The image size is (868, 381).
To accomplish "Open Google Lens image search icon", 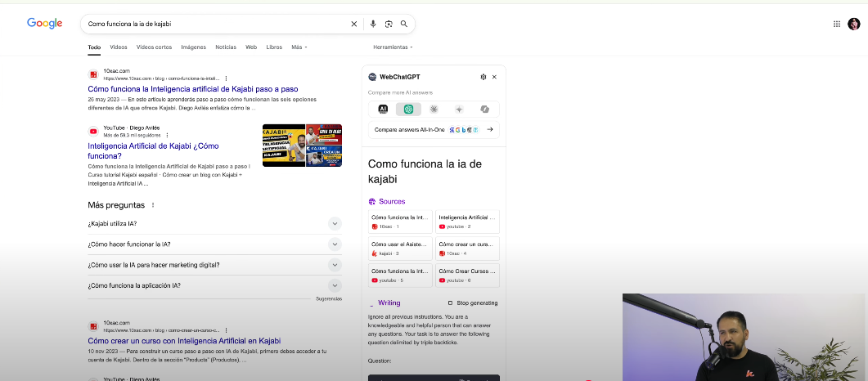I will (x=389, y=24).
